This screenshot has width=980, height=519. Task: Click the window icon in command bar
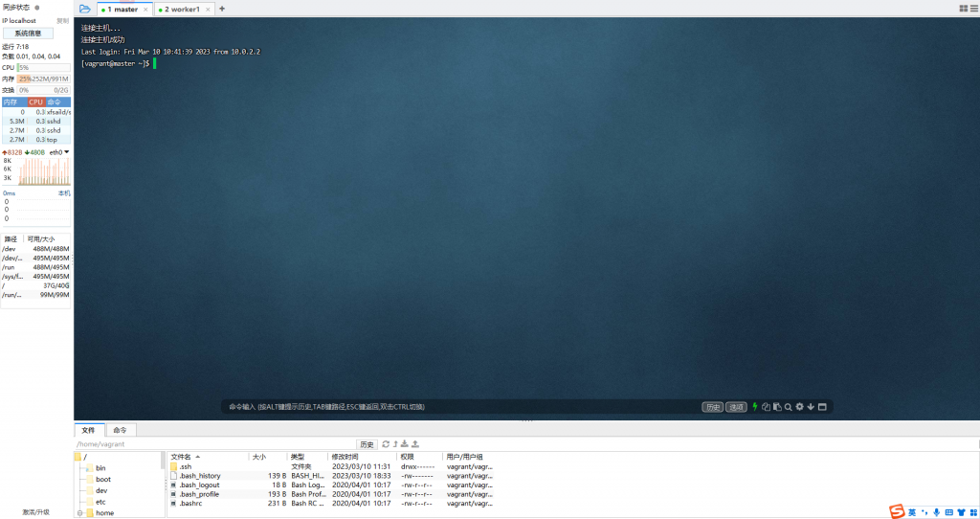click(822, 406)
